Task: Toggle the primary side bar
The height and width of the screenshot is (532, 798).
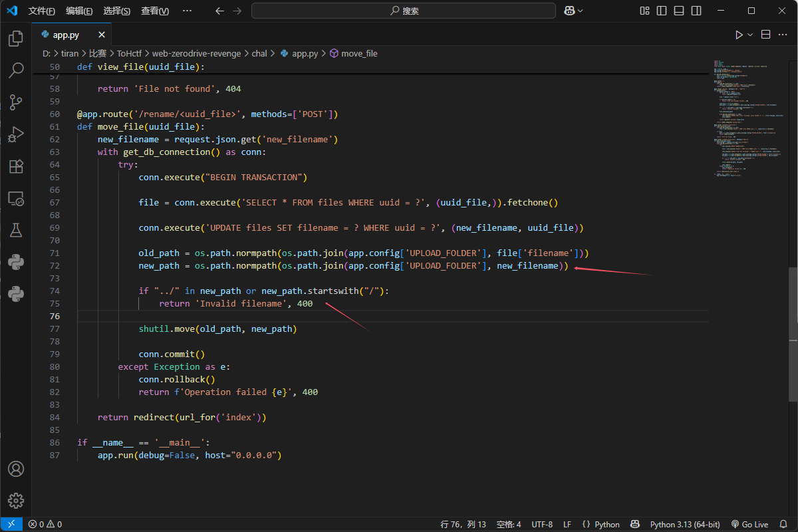Action: 661,11
